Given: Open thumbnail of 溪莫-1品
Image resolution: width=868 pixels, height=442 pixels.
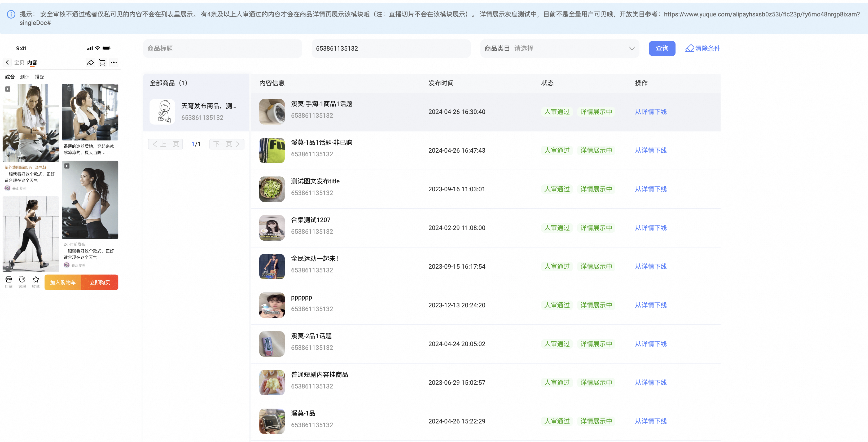Looking at the screenshot, I should (x=272, y=421).
